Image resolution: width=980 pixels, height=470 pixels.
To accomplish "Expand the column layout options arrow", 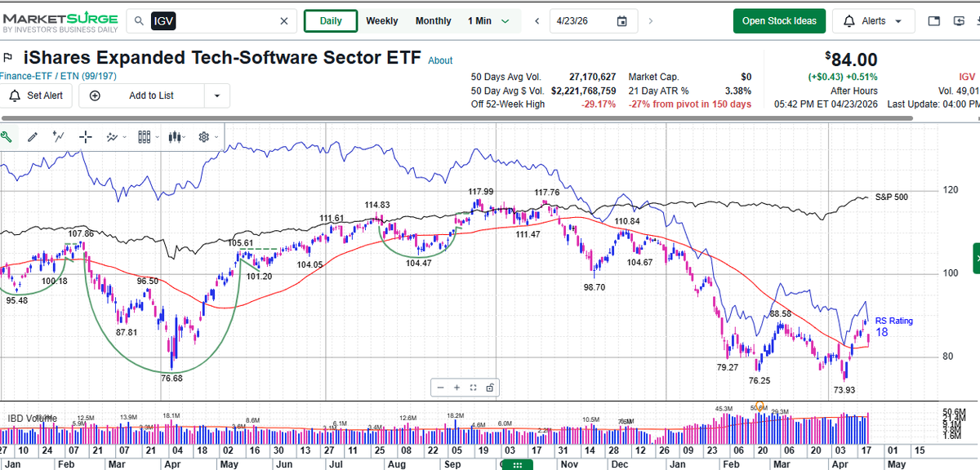I will 158,137.
